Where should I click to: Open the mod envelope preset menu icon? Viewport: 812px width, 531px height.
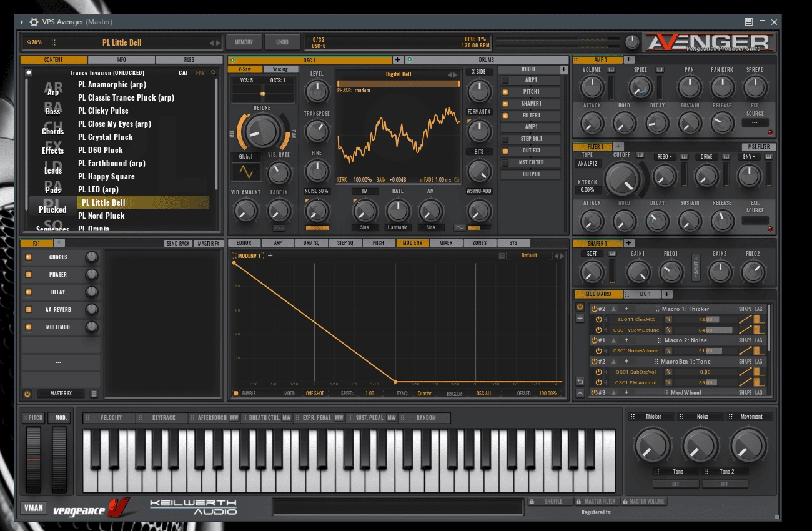point(502,256)
